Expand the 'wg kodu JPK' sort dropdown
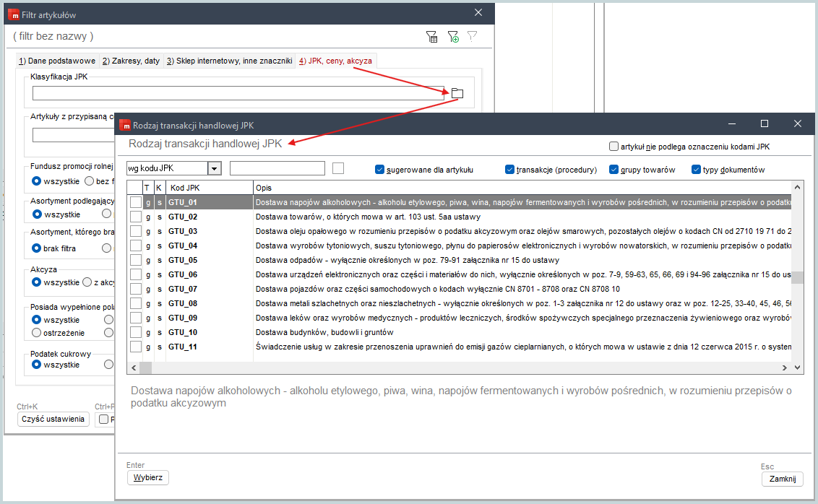The height and width of the screenshot is (504, 818). coord(214,168)
